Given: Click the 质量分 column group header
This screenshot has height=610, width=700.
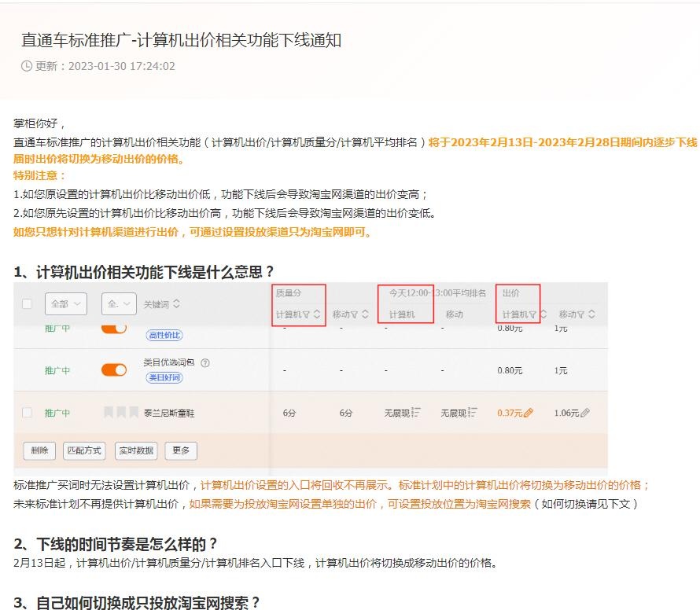Looking at the screenshot, I should click(x=289, y=293).
